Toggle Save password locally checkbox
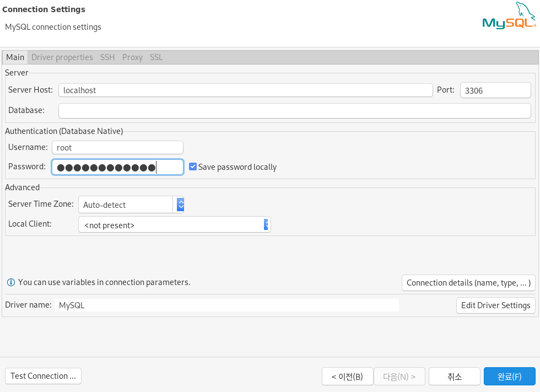The image size is (540, 392). point(193,167)
